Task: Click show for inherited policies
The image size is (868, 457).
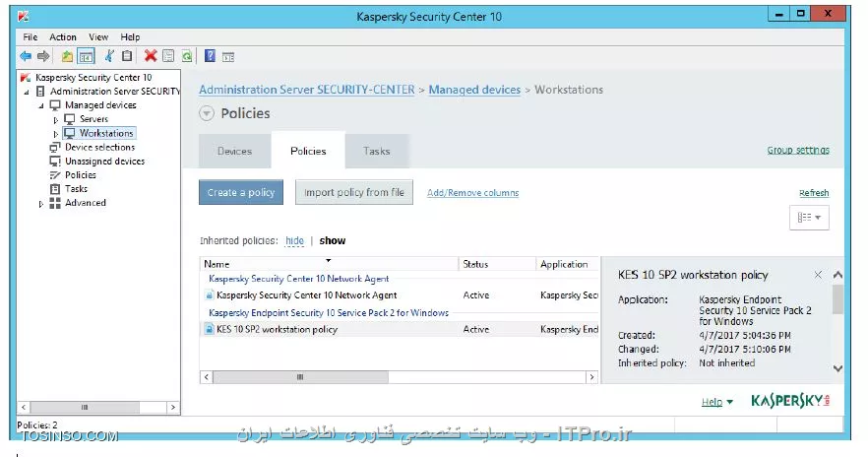Action: [x=333, y=241]
